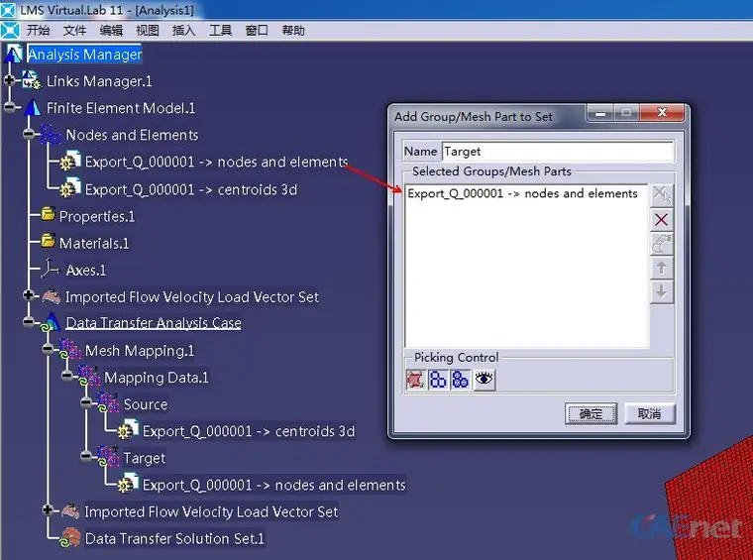Image resolution: width=753 pixels, height=560 pixels.
Task: Collapse the Target node in tree
Action: [x=86, y=456]
